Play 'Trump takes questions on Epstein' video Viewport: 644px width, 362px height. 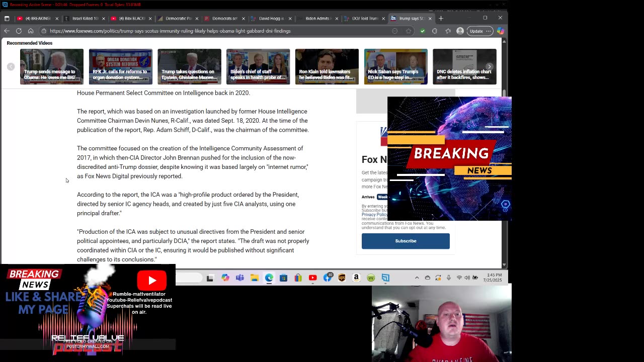click(x=189, y=66)
